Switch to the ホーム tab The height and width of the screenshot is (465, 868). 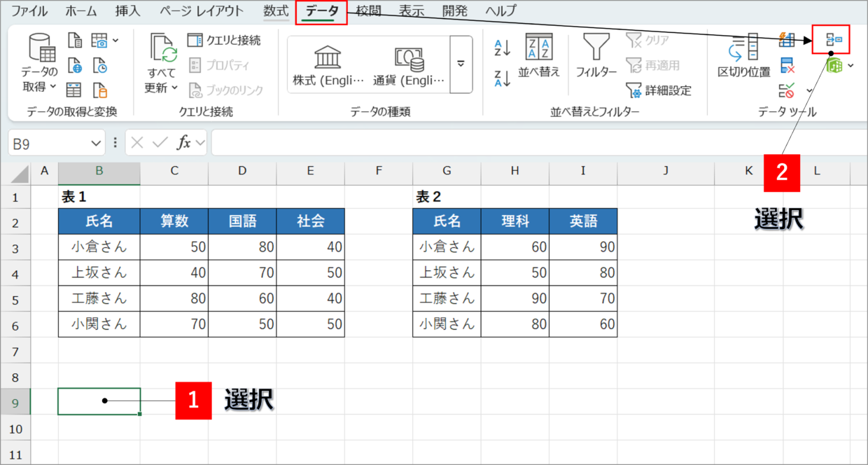tap(81, 11)
